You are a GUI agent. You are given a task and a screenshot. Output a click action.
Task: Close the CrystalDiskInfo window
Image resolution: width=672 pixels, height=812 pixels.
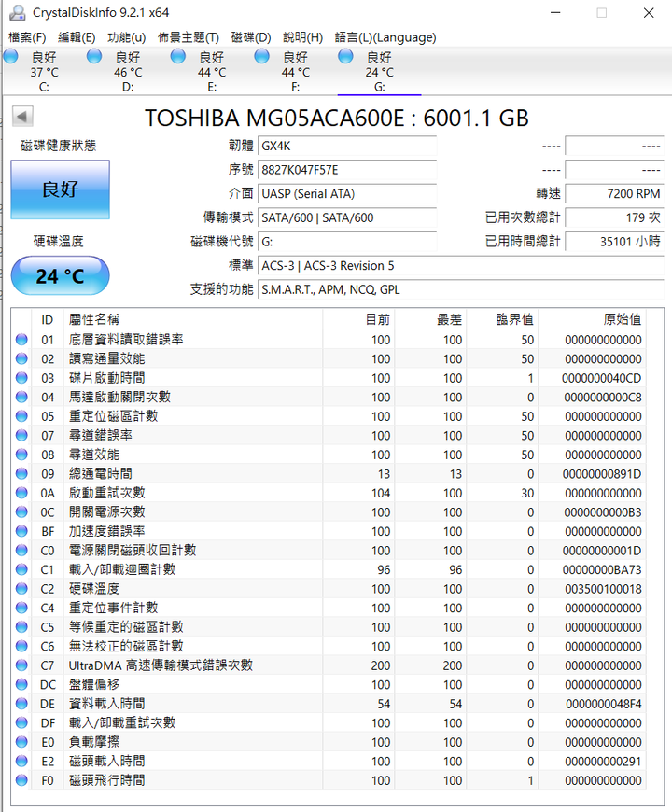coord(649,13)
